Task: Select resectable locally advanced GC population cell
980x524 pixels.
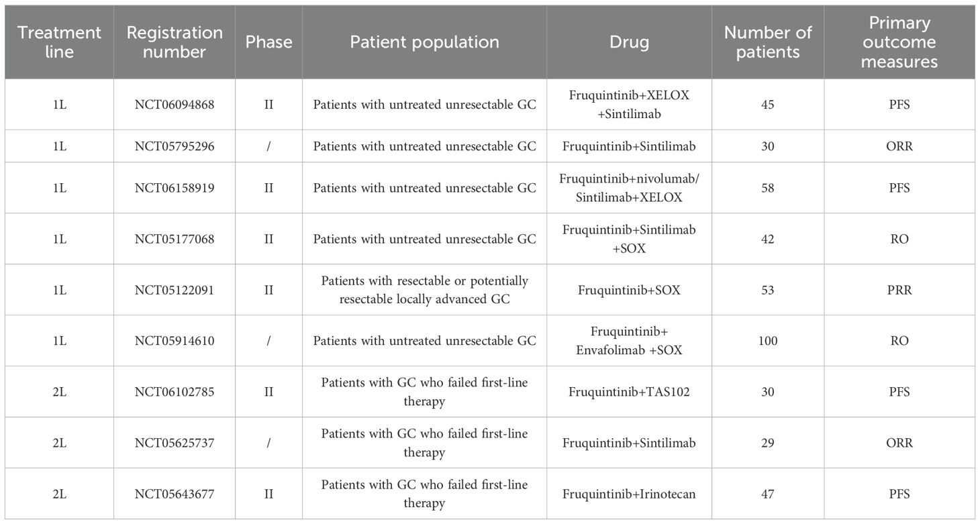Action: click(x=424, y=290)
